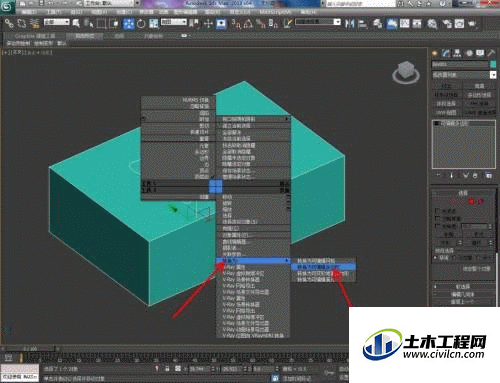The width and height of the screenshot is (500, 383).
Task: Select the Bind to Space Warp tool
Action: pos(35,24)
